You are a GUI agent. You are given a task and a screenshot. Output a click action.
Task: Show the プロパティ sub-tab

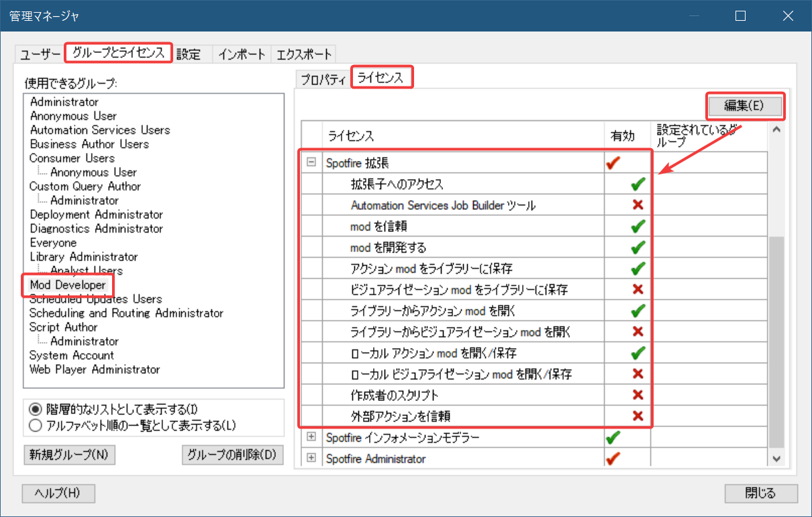[323, 80]
